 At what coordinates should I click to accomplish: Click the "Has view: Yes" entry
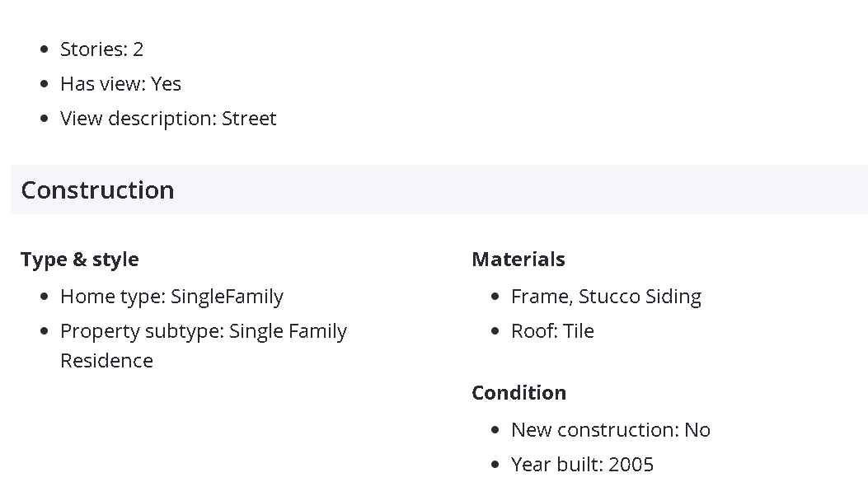coord(120,84)
